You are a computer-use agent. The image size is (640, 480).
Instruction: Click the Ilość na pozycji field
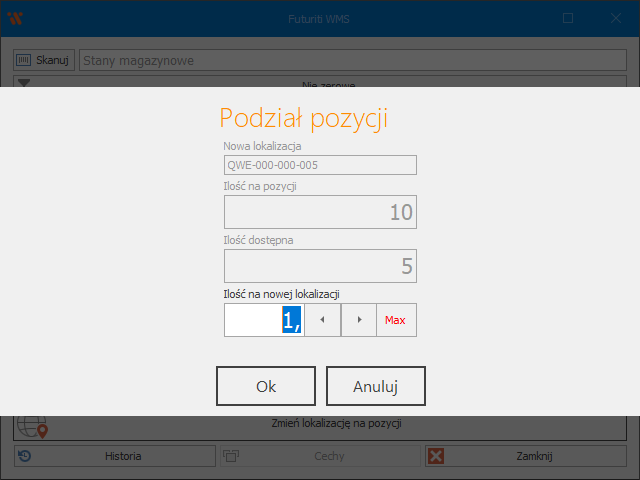320,212
